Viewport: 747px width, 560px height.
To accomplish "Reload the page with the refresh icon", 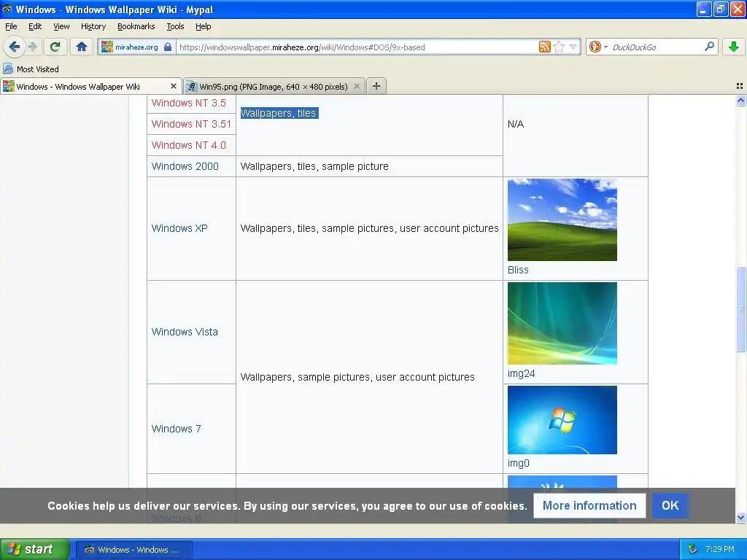I will click(55, 47).
